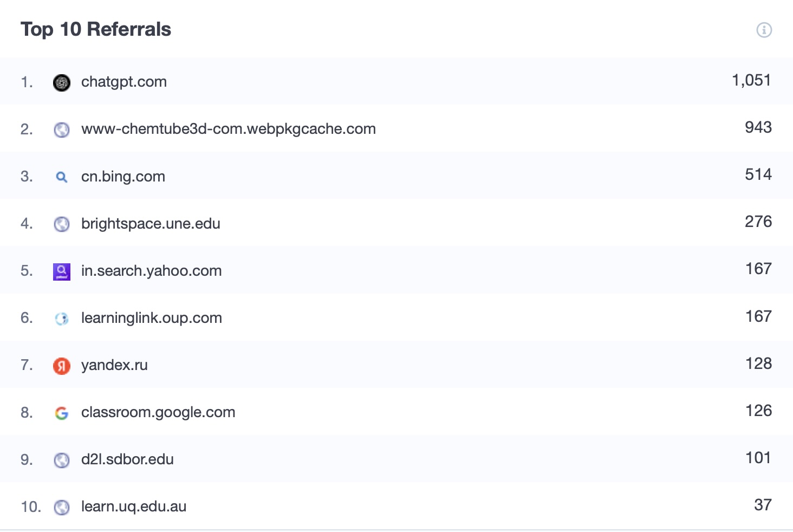The width and height of the screenshot is (793, 532).
Task: Click the globe icon for www-chemtube3d-com.webpkgcache.com
Action: [62, 129]
